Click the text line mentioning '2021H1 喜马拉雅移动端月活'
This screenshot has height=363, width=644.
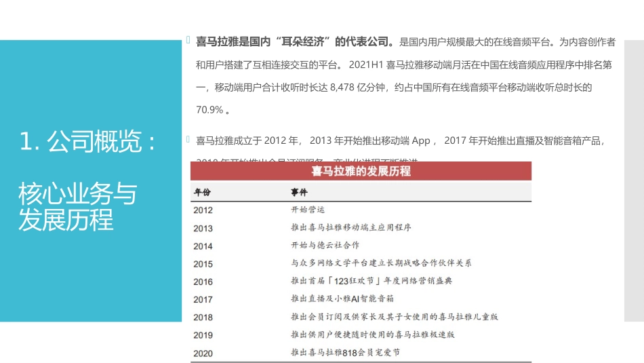point(404,64)
